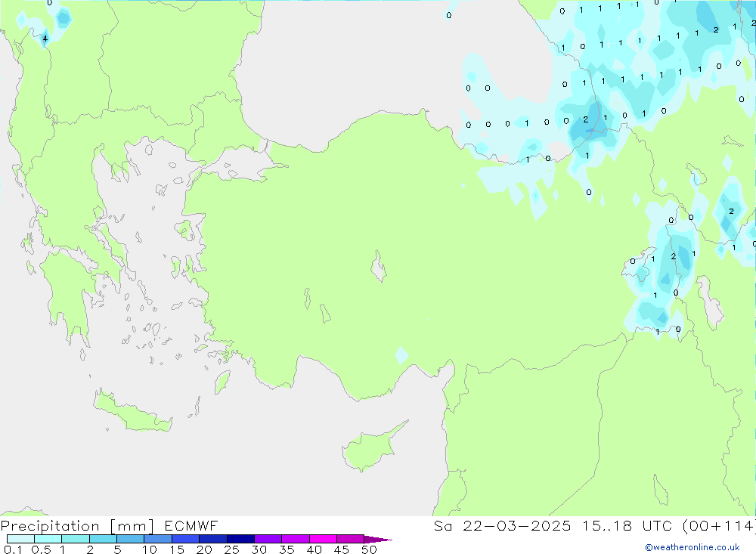Select the legend swatch between 10 and 15
The width and height of the screenshot is (756, 554).
point(158,539)
